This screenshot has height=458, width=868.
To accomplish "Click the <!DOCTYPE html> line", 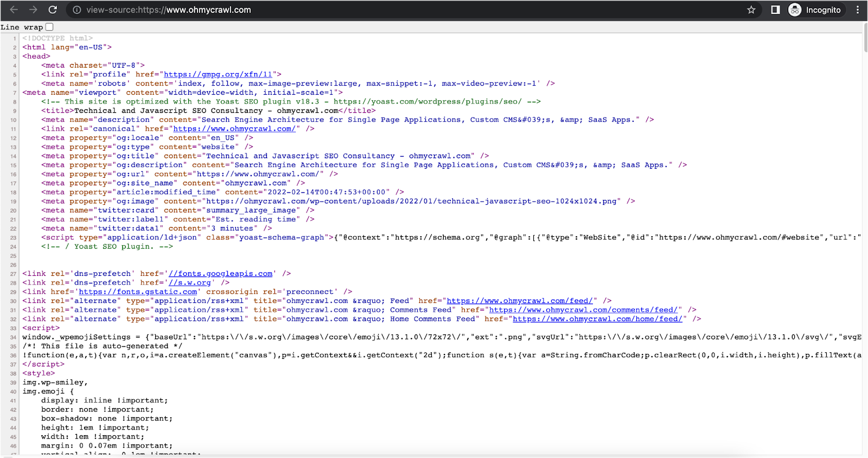I will [58, 38].
